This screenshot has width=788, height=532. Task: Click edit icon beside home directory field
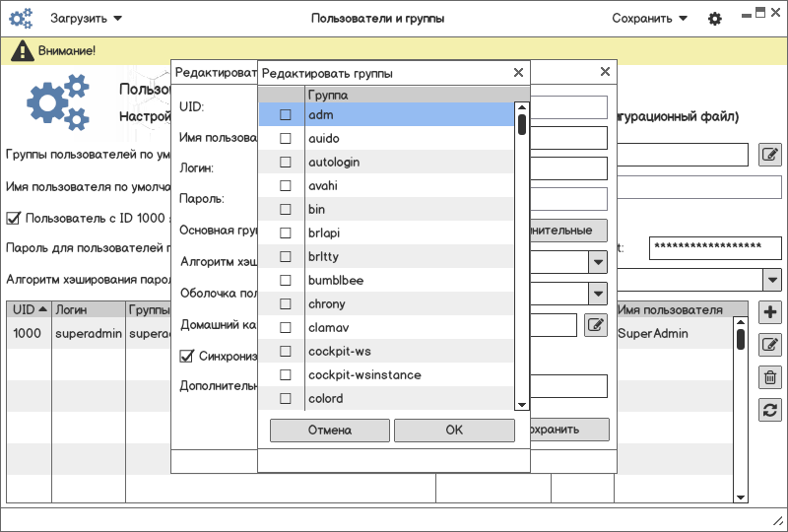click(595, 324)
